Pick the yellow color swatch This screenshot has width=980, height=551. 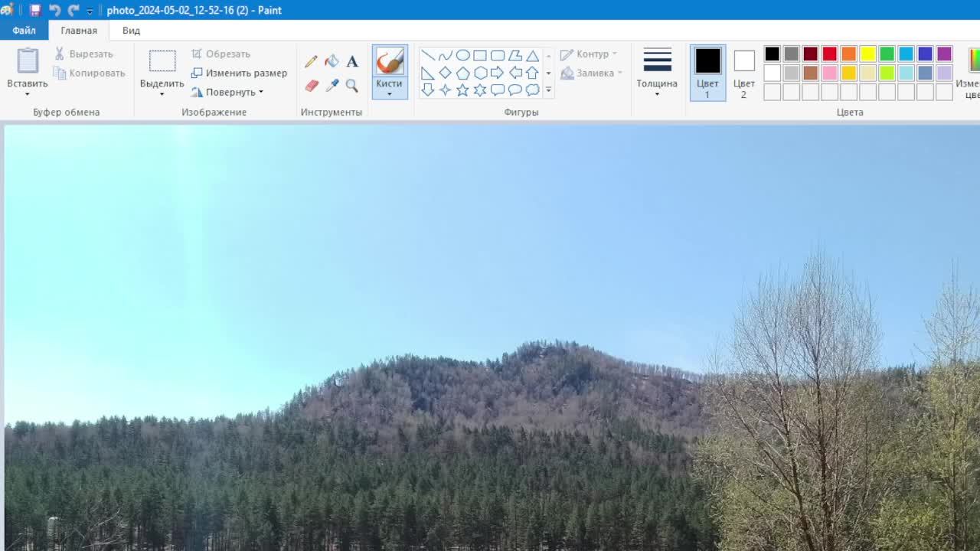(867, 54)
